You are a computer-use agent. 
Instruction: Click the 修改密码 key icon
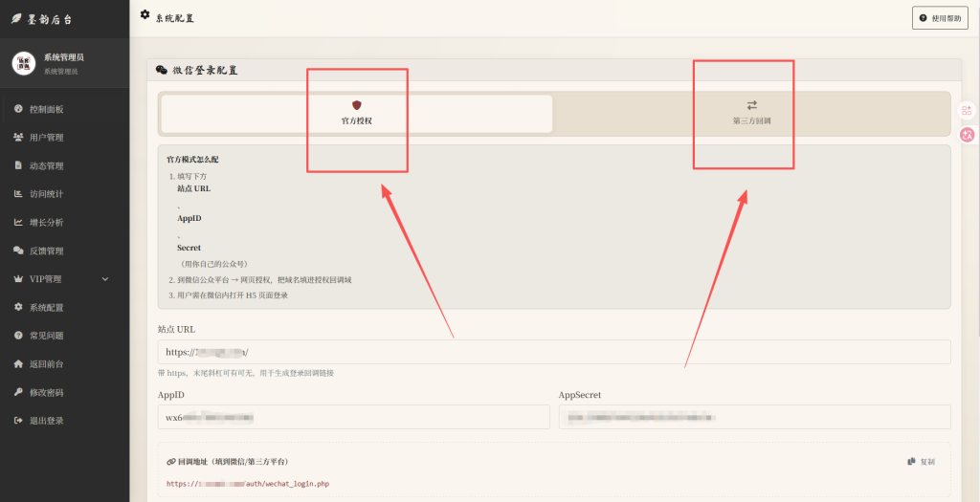(18, 392)
